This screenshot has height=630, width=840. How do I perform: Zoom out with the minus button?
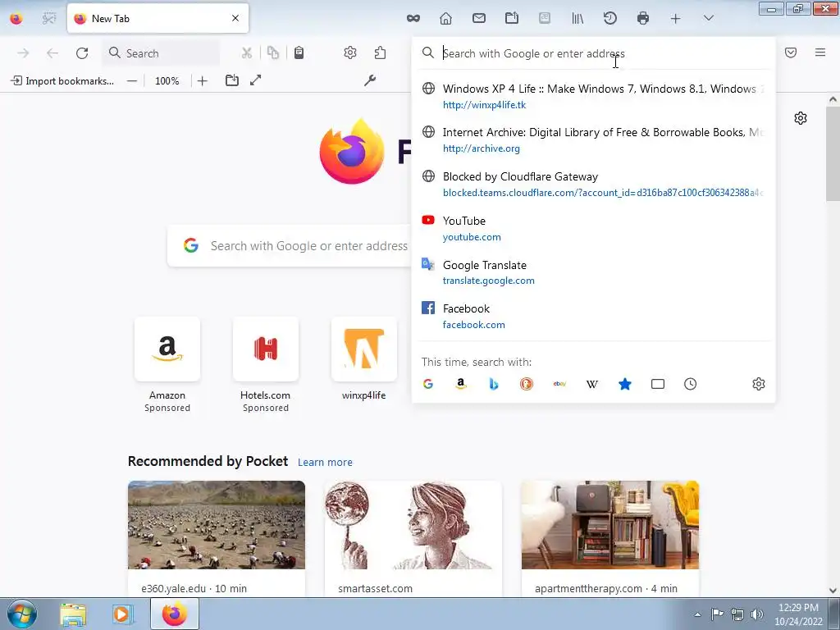132,81
